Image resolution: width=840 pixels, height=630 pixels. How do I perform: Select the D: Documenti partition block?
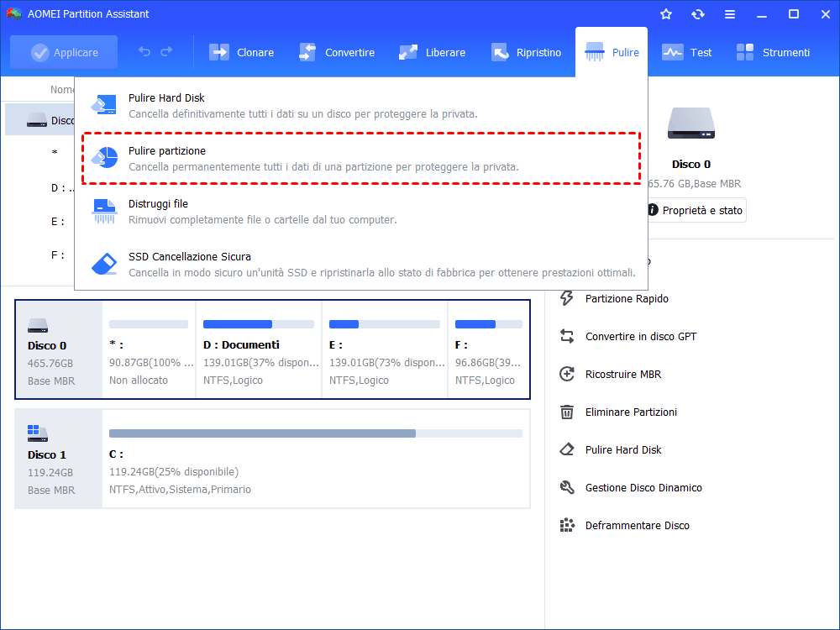coord(259,349)
